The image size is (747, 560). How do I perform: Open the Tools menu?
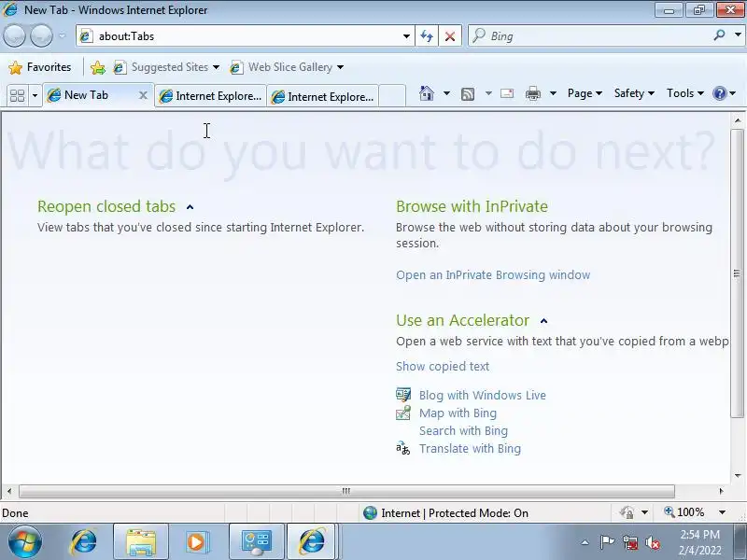pyautogui.click(x=685, y=93)
